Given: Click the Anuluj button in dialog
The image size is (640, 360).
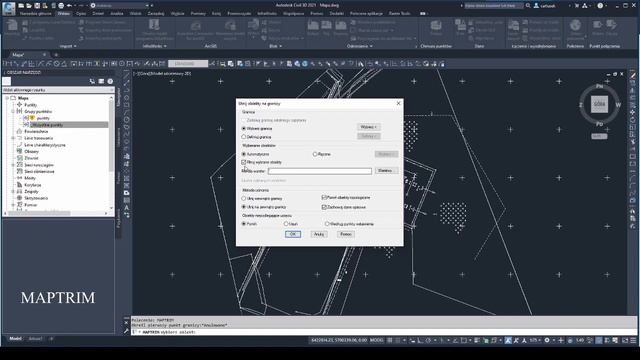Looking at the screenshot, I should (319, 234).
